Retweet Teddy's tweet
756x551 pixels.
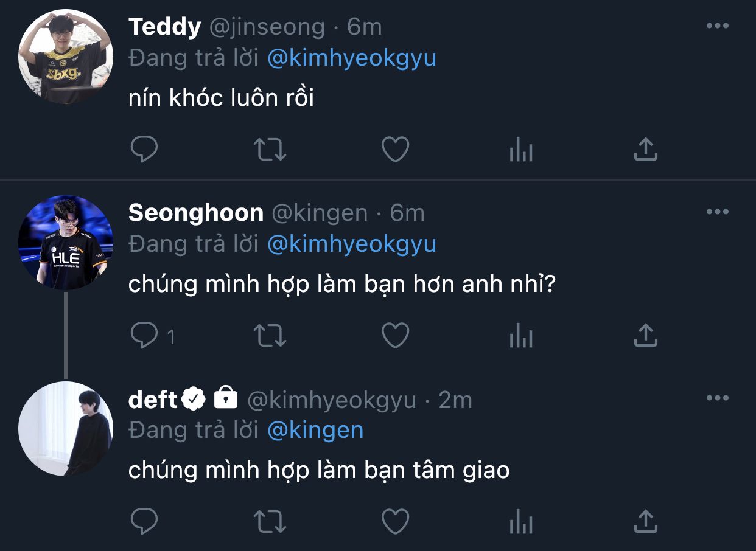click(270, 149)
